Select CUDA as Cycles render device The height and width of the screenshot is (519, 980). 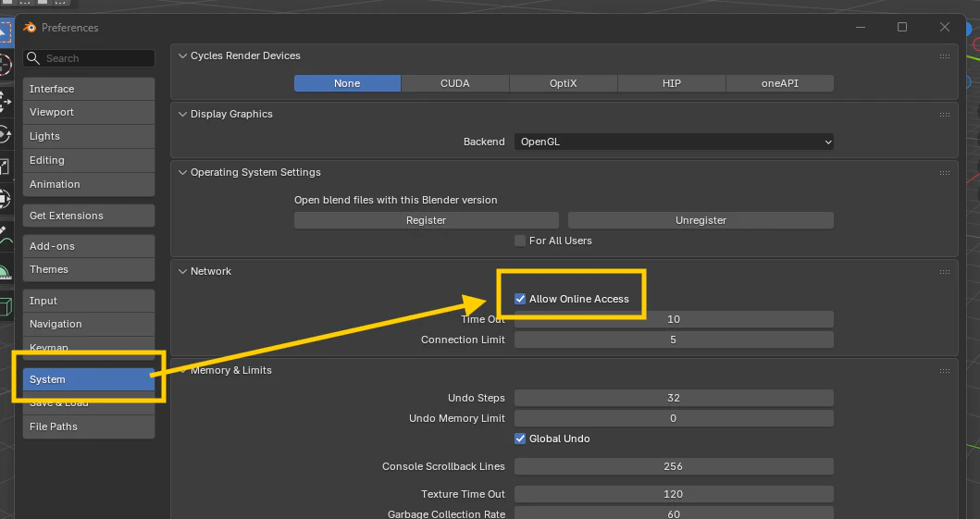pos(455,83)
